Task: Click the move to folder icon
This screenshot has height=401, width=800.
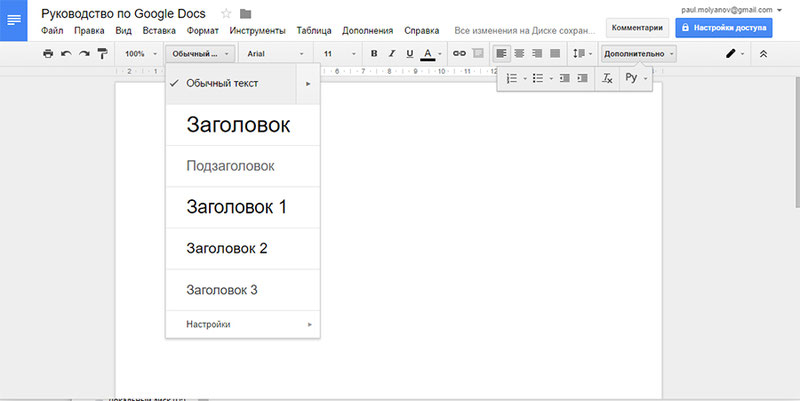Action: [x=246, y=13]
